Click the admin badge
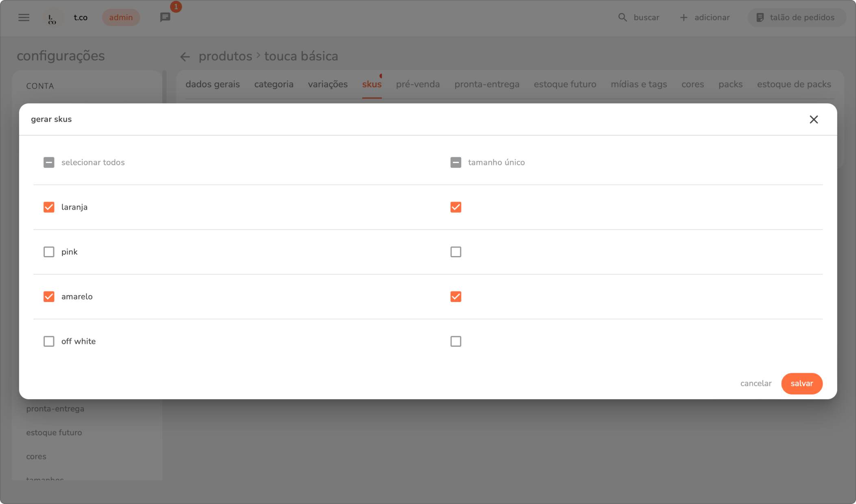 121,17
